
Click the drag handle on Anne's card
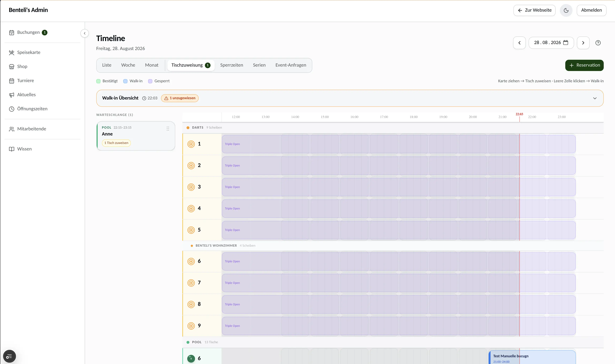point(168,129)
